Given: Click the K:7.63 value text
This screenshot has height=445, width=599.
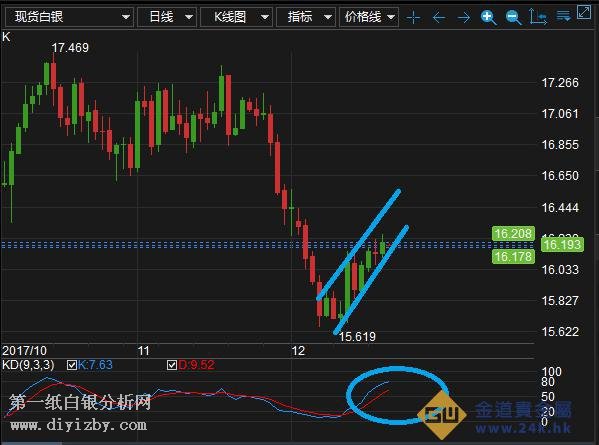Looking at the screenshot, I should pos(95,365).
